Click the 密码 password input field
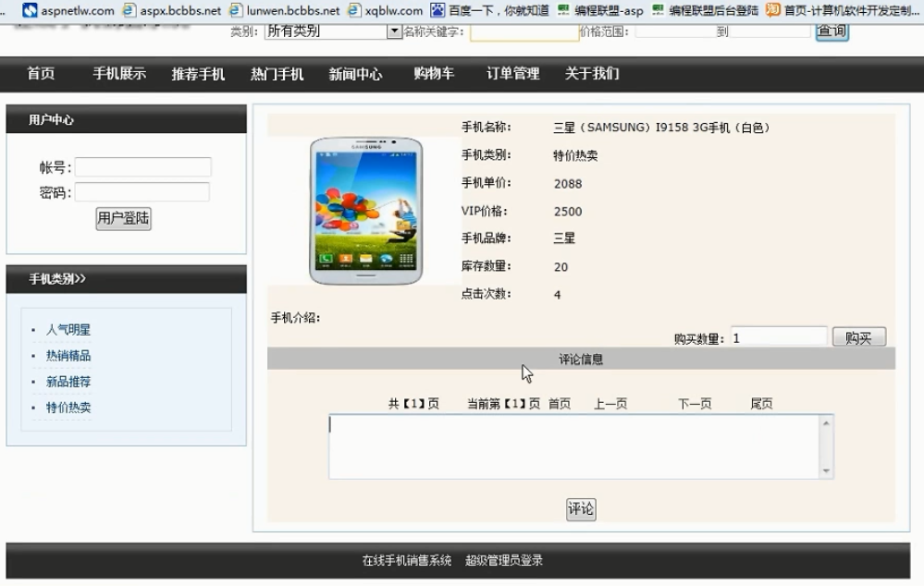The image size is (924, 586). coord(142,192)
